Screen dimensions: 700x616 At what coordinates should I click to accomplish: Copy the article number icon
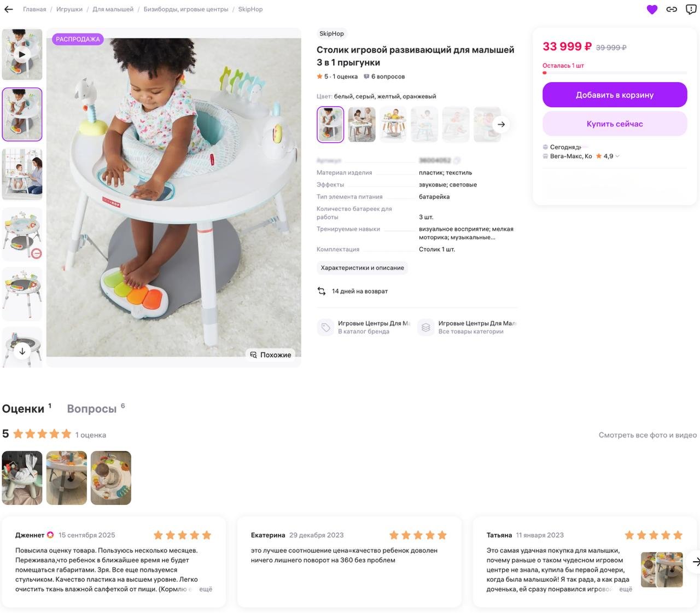coord(457,160)
